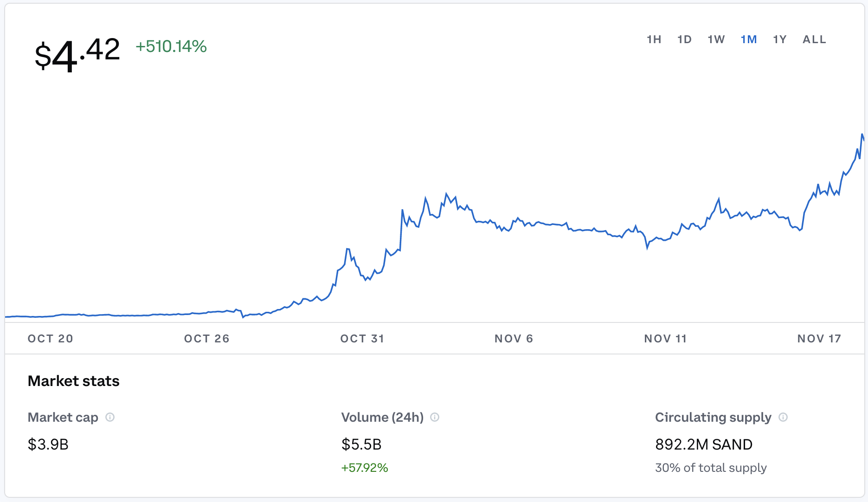Show the Circulating supply info tooltip icon
The image size is (868, 502).
[783, 417]
